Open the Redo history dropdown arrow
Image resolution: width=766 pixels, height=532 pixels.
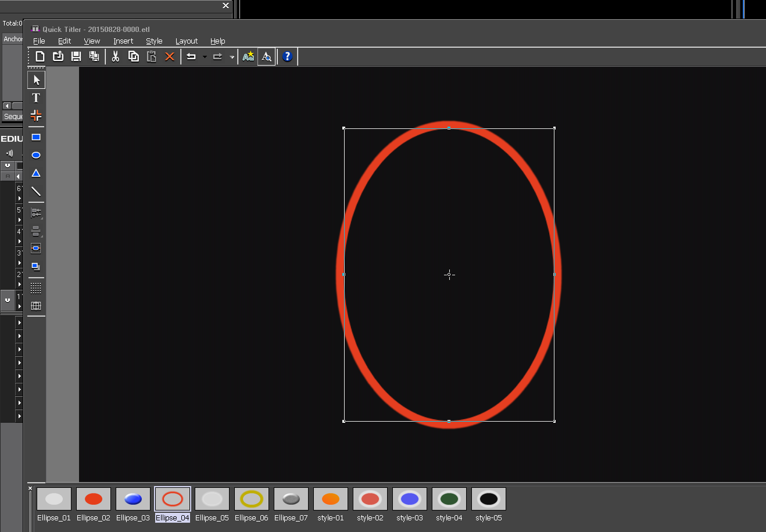pyautogui.click(x=232, y=57)
